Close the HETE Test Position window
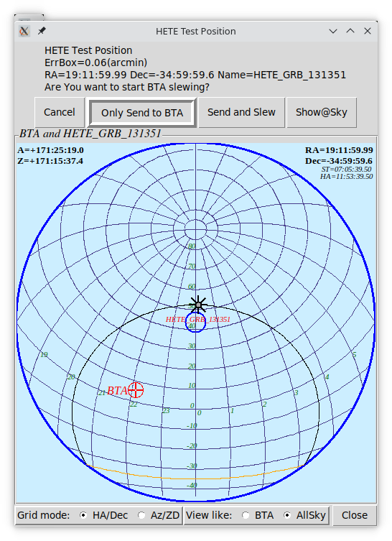Screen dimensions: 392x541 coord(368,31)
